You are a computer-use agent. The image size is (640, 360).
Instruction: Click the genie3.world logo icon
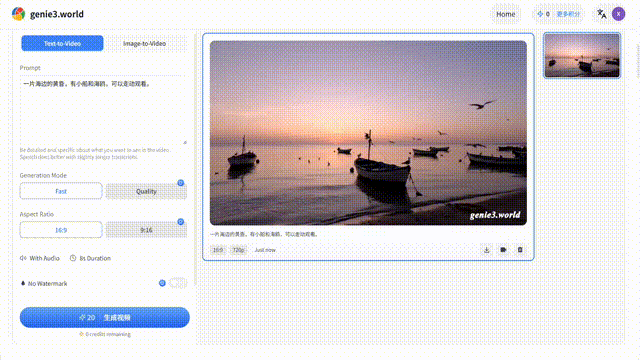coord(18,14)
